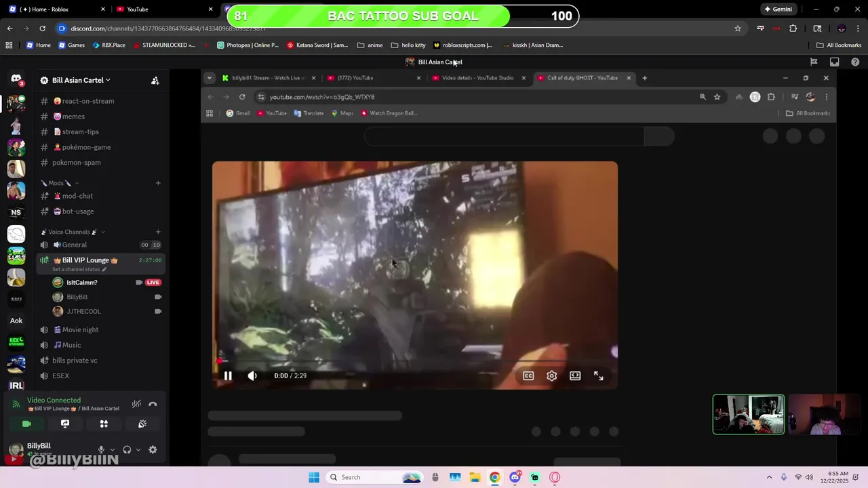Open Bill Asian Cartel server dropdown

point(81,80)
